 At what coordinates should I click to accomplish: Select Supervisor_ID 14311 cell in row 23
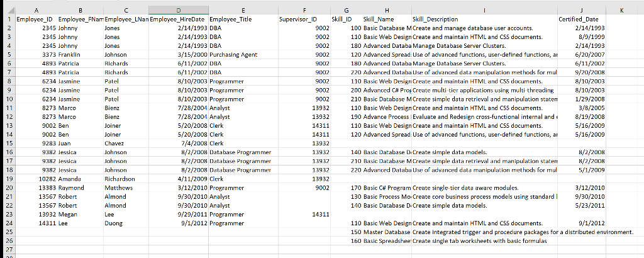[304, 215]
